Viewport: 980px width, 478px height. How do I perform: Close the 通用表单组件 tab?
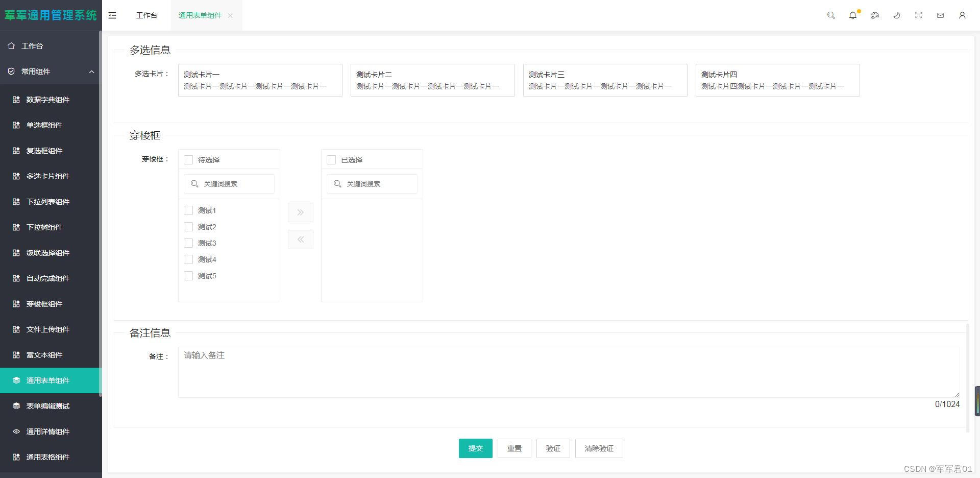230,15
